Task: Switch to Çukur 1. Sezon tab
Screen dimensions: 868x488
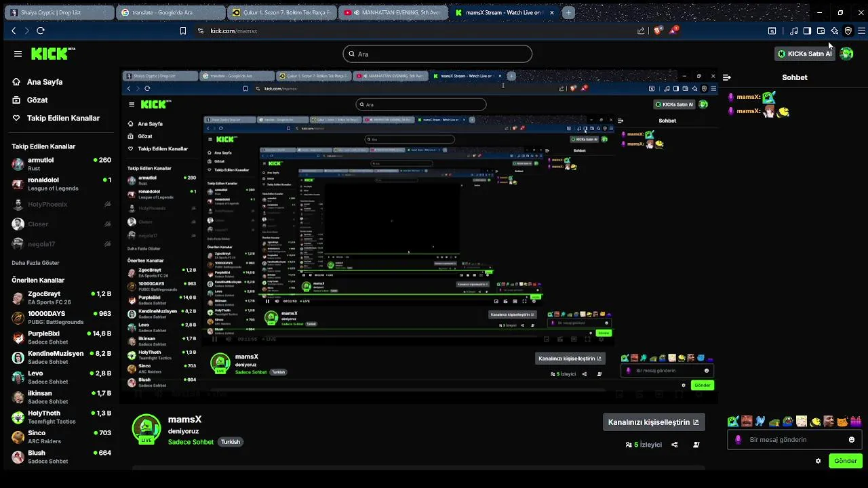Action: pyautogui.click(x=281, y=13)
